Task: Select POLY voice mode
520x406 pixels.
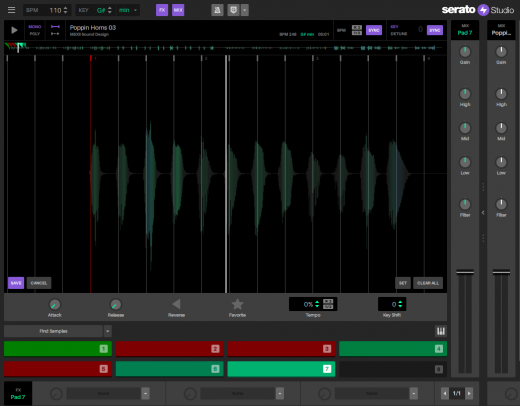Action: 35,34
